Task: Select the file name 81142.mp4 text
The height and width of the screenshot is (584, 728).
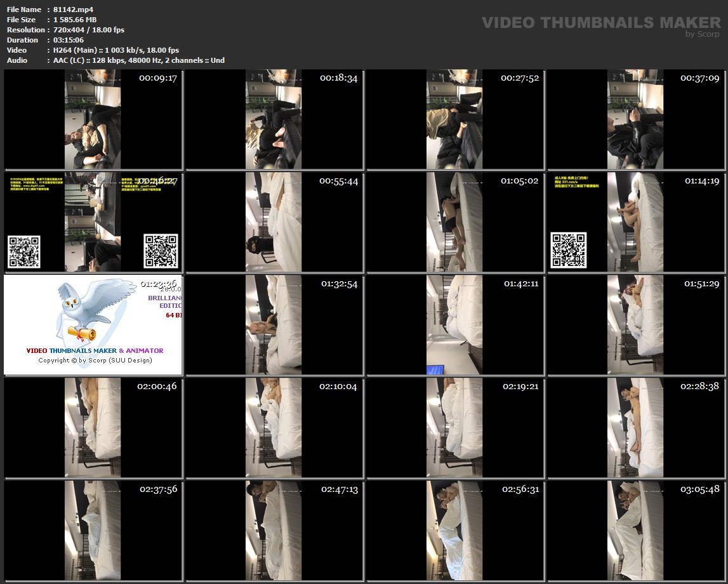Action: [74, 10]
